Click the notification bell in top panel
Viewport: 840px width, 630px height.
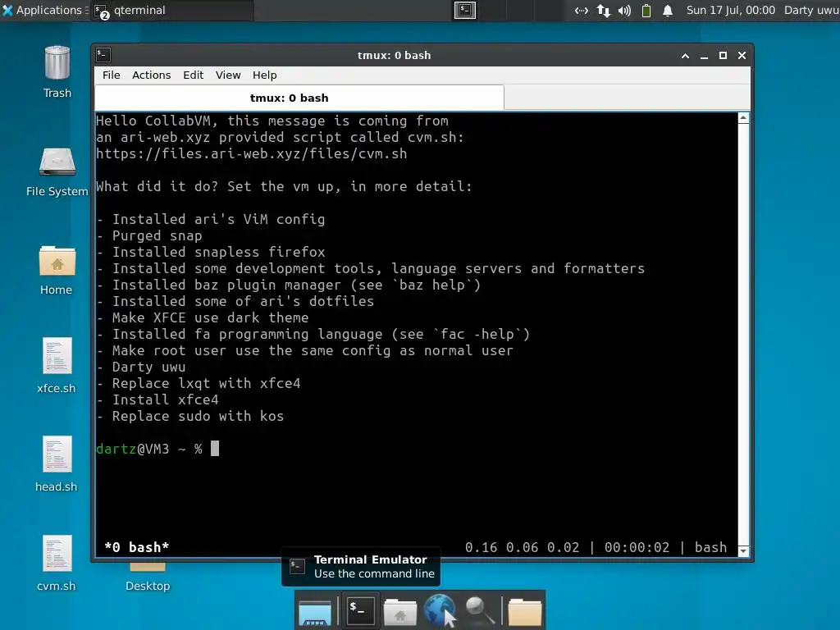tap(668, 10)
